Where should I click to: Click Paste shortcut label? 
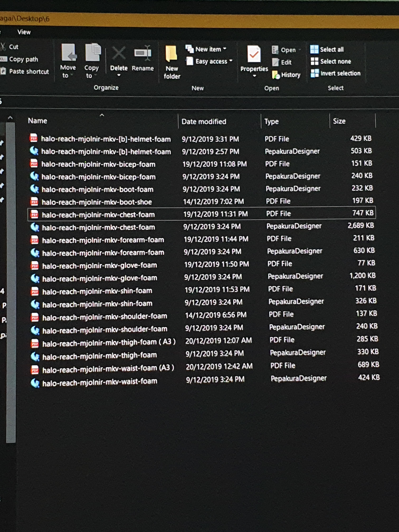point(29,71)
